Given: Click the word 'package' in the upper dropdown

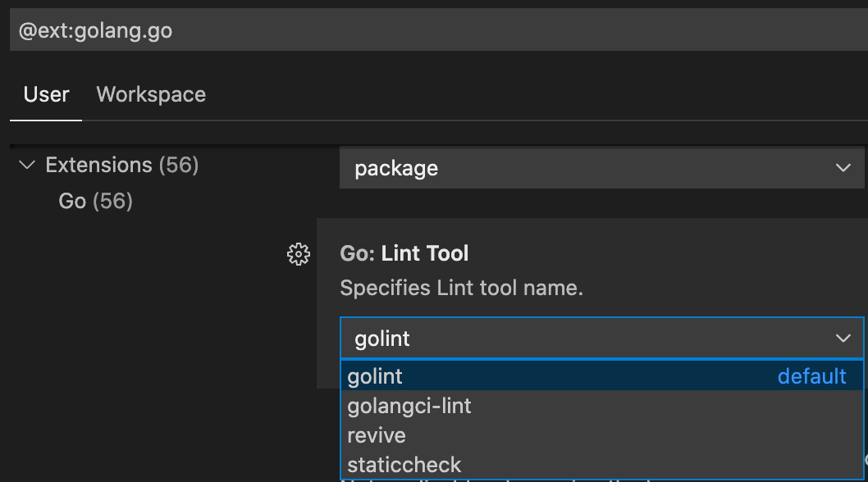Looking at the screenshot, I should (x=396, y=168).
